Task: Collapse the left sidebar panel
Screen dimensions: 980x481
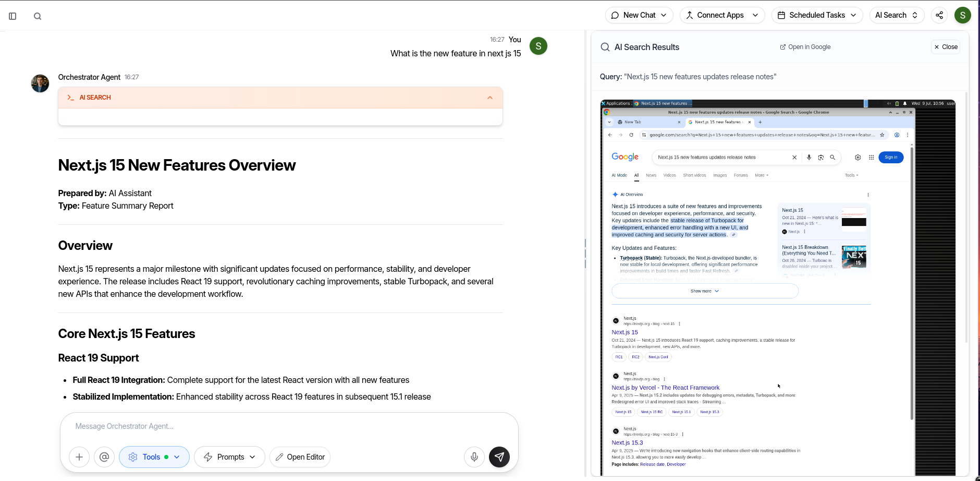Action: [x=13, y=16]
